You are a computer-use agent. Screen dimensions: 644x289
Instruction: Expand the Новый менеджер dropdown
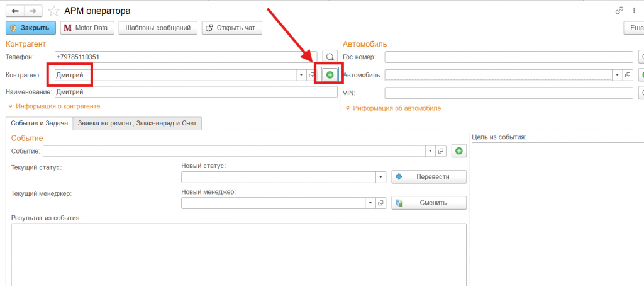(369, 203)
